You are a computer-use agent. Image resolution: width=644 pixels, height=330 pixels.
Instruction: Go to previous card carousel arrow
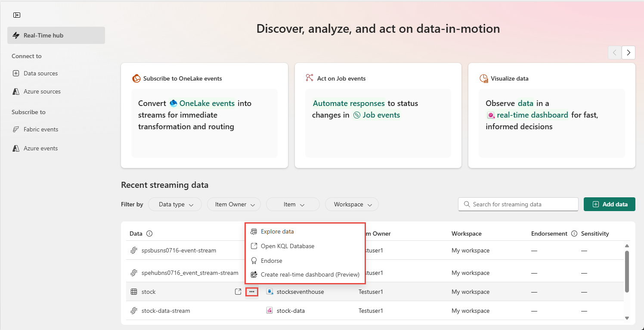coord(615,53)
